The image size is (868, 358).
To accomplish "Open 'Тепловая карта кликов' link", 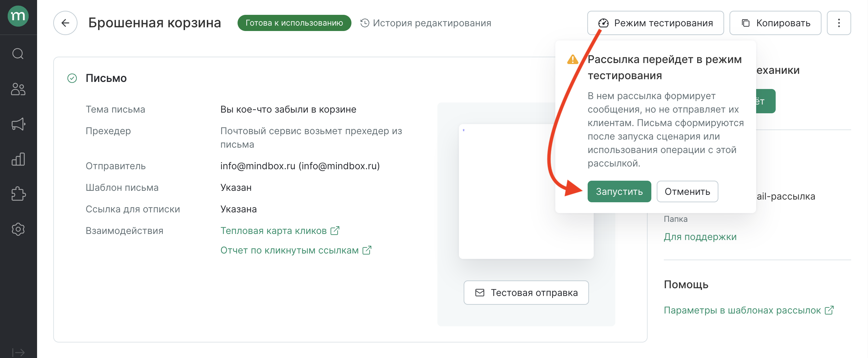I will click(x=280, y=231).
